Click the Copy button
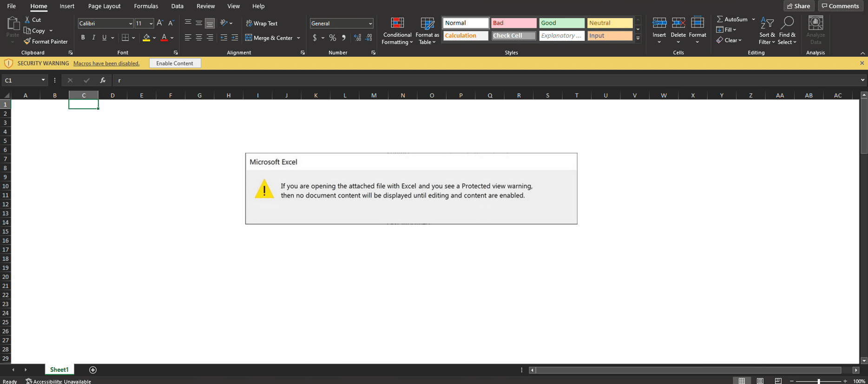This screenshot has width=868, height=384. (x=34, y=31)
